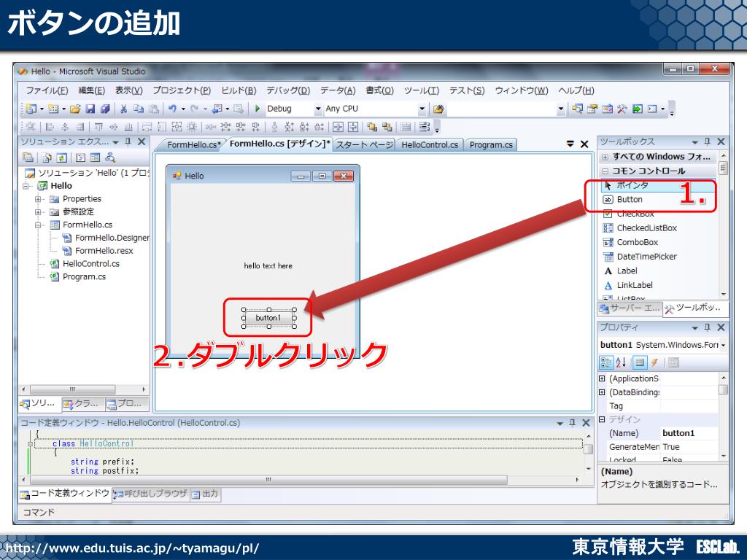Open the find combo box dropdown arrow
Viewport: 747px width, 560px height.
[561, 109]
